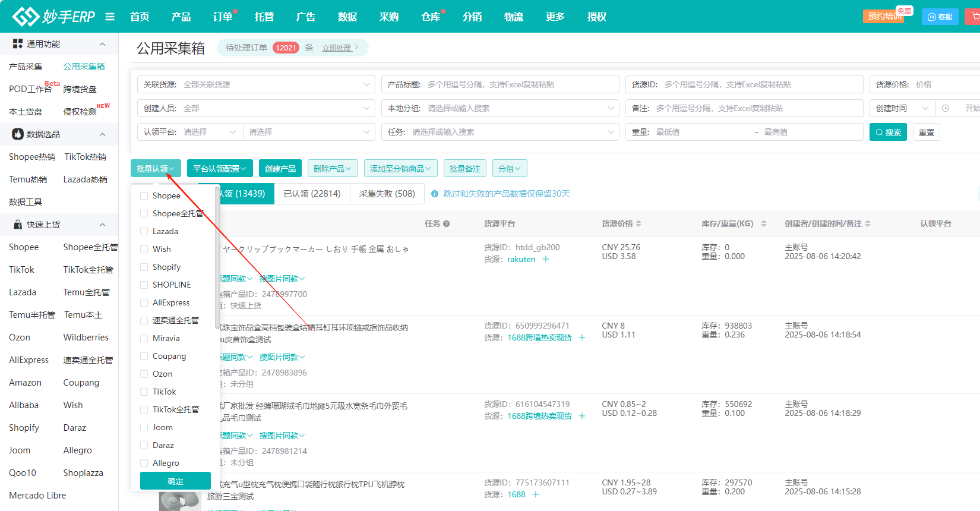Enable the TikTok checkbox option

point(144,392)
